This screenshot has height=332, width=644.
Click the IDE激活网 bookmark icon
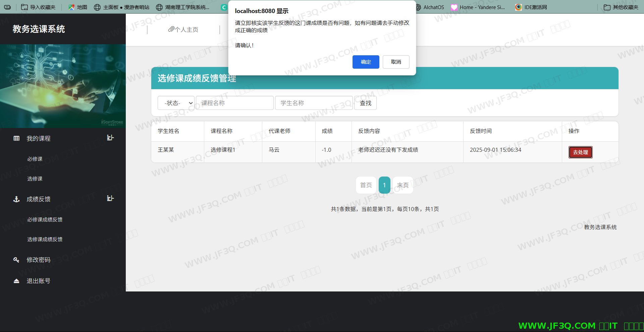519,7
